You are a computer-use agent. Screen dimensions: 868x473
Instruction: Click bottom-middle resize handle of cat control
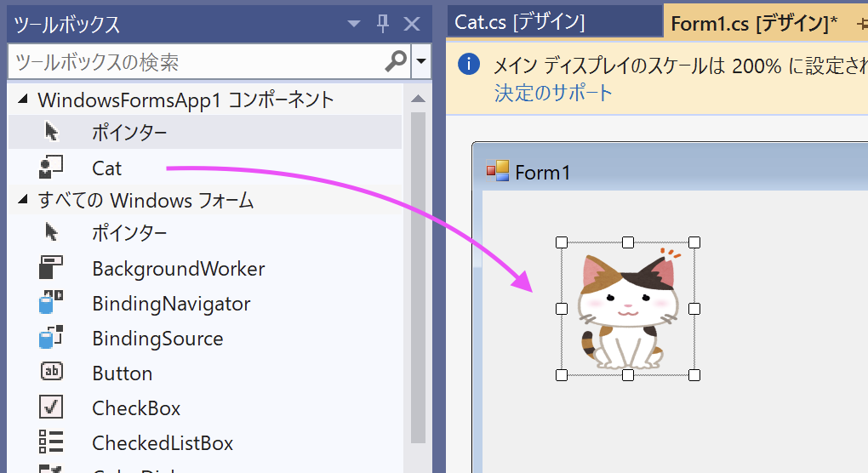tap(628, 375)
